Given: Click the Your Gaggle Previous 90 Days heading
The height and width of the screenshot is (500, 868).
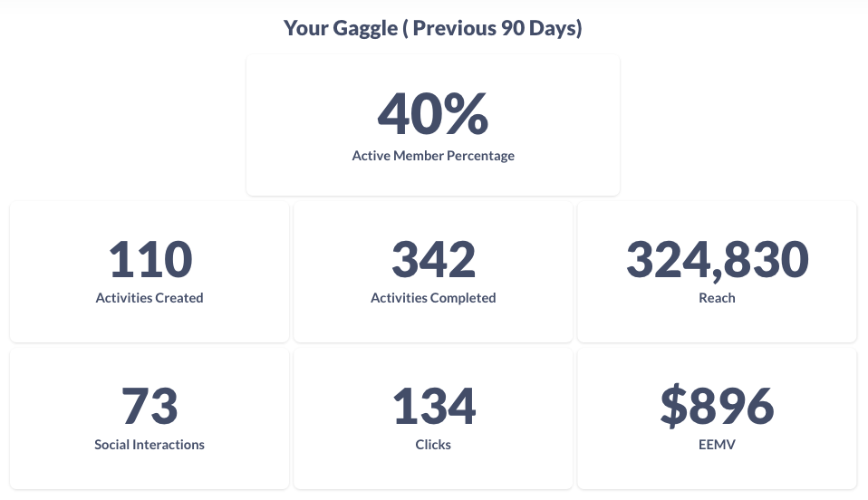Looking at the screenshot, I should tap(433, 28).
